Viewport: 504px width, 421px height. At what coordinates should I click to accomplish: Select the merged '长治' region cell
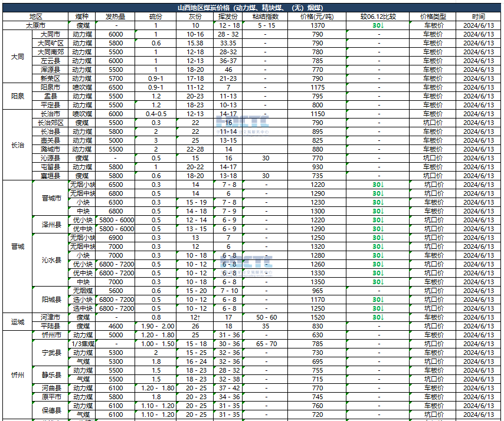point(17,145)
